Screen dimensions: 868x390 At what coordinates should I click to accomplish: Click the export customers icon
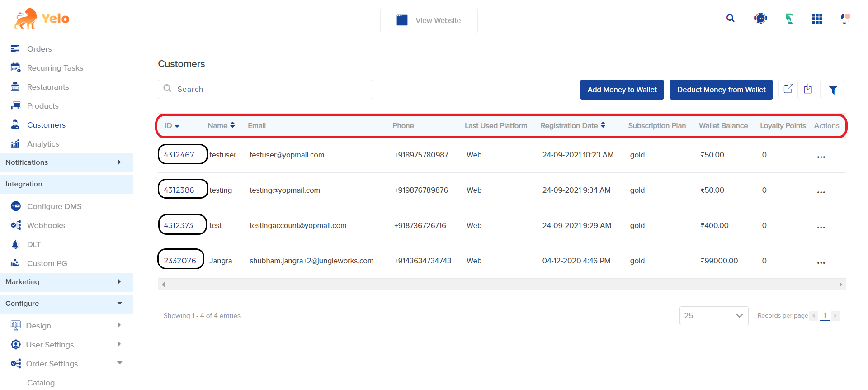click(x=788, y=89)
